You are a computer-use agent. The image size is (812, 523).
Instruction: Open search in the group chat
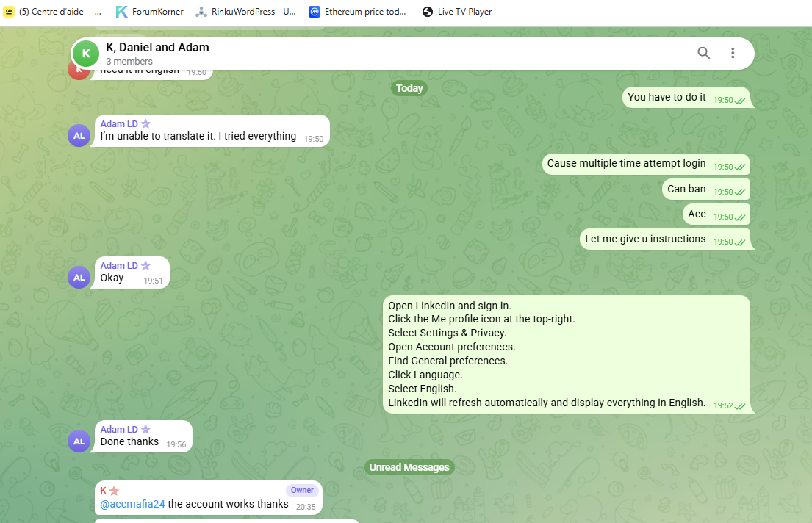[x=703, y=53]
